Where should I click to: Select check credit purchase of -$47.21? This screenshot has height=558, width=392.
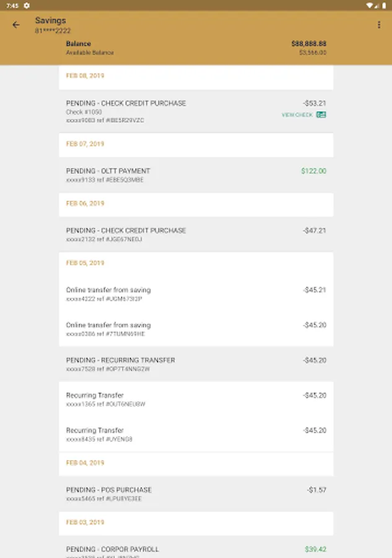pyautogui.click(x=196, y=234)
